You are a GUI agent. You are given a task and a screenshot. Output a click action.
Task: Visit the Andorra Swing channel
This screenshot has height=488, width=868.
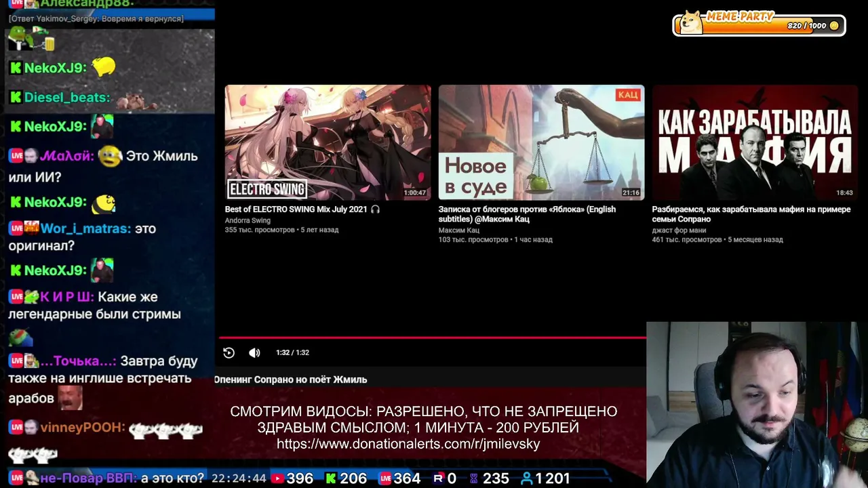[x=248, y=220]
